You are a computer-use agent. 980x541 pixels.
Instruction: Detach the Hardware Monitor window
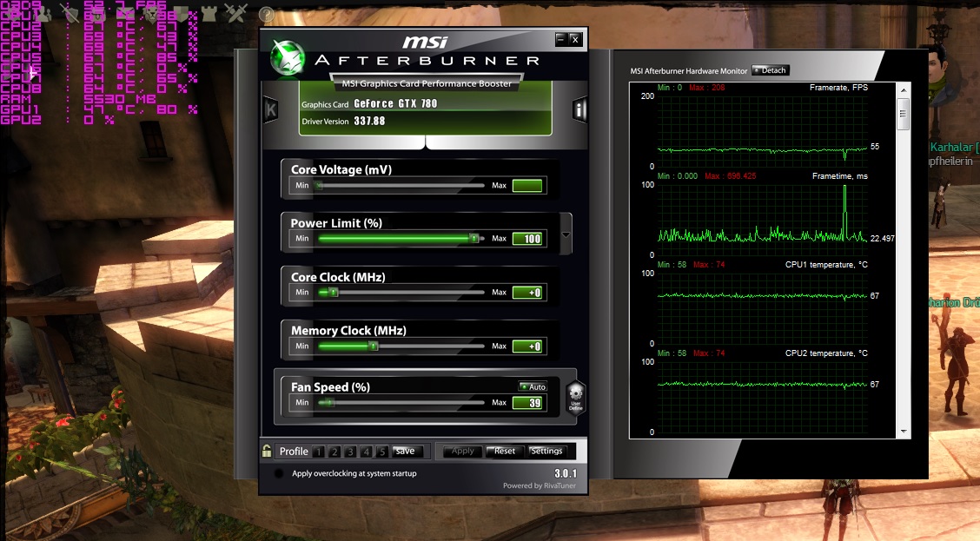click(770, 70)
